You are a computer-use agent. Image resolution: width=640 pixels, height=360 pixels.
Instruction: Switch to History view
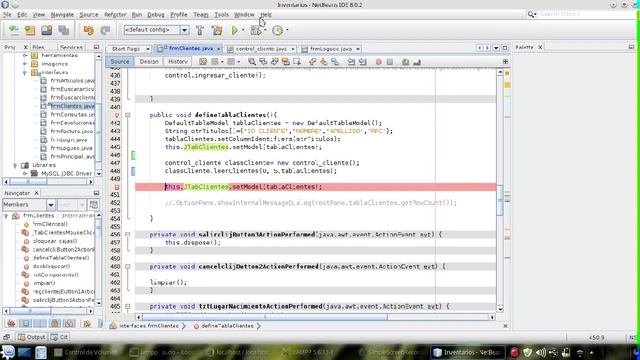click(178, 62)
